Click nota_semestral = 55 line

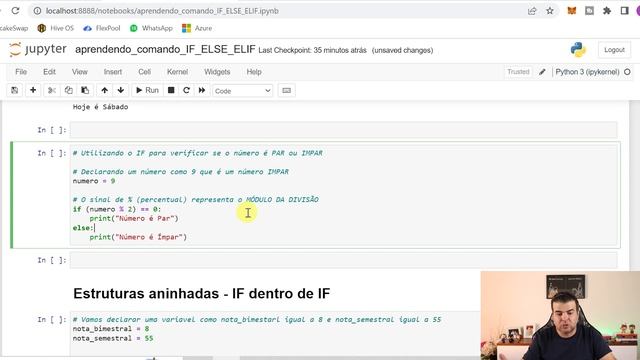tap(113, 338)
